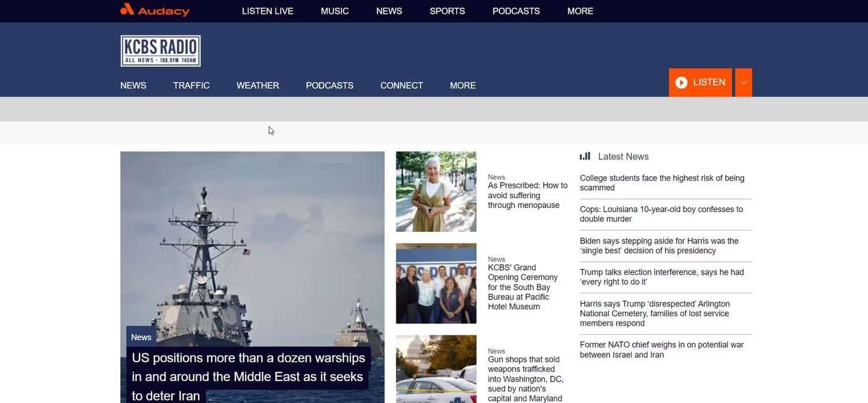Open the gun shops story thumbnail
The width and height of the screenshot is (868, 403).
[436, 369]
